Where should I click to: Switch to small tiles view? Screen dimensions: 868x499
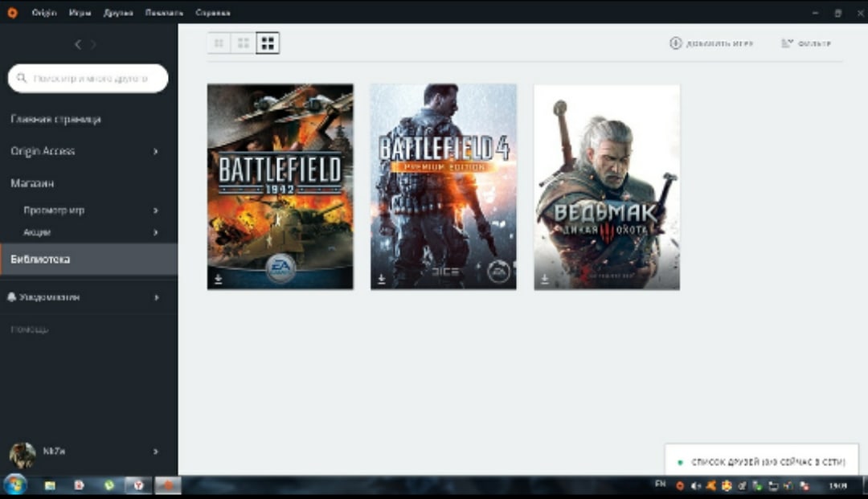pos(219,43)
